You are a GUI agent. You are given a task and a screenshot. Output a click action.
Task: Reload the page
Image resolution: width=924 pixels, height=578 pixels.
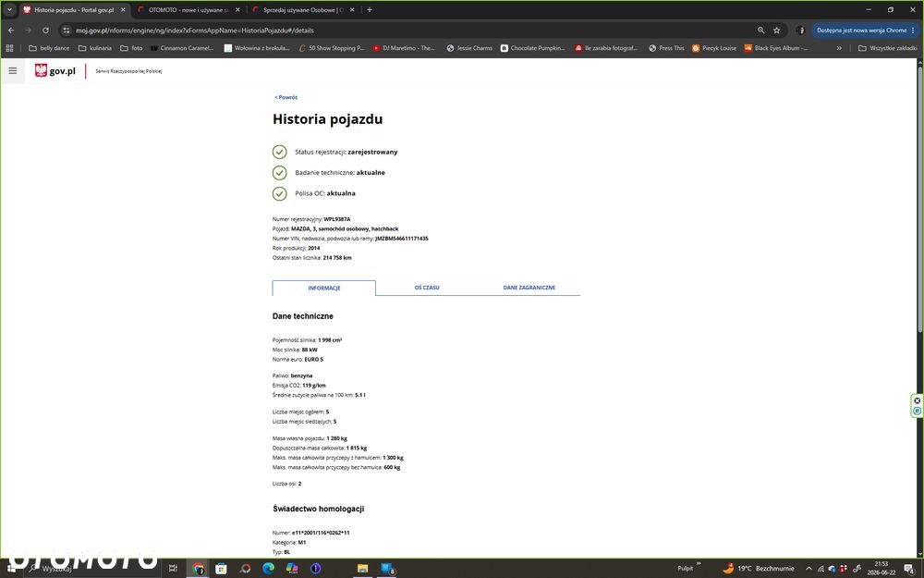pyautogui.click(x=45, y=31)
